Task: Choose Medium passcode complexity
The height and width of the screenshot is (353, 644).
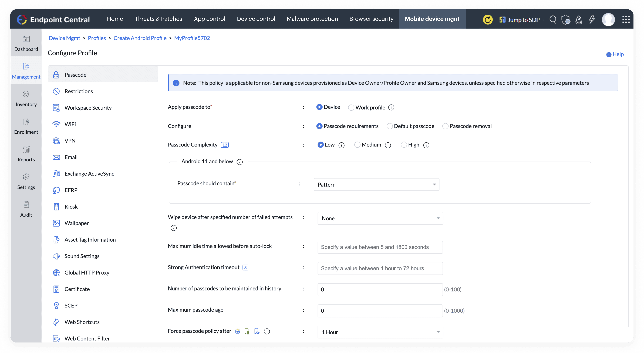Action: point(357,145)
